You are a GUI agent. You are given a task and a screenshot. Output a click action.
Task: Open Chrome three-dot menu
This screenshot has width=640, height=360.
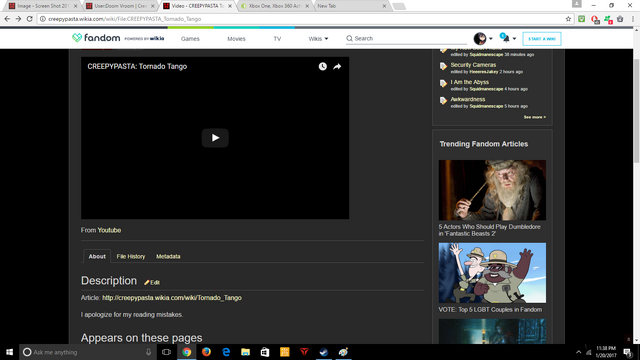click(x=633, y=19)
